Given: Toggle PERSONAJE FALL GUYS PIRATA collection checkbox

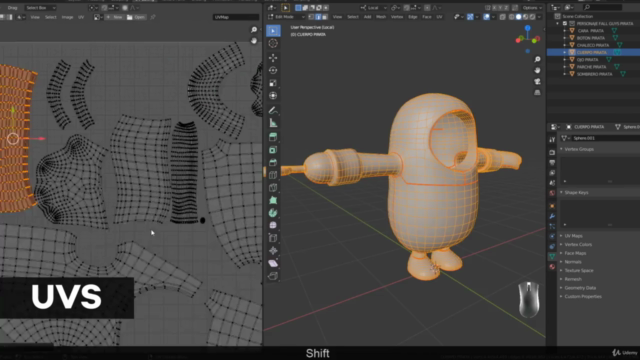Looking at the screenshot, I should pyautogui.click(x=565, y=24).
